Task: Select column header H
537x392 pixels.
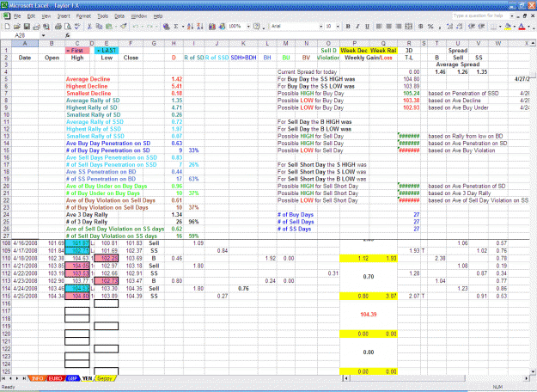Action: (x=174, y=43)
